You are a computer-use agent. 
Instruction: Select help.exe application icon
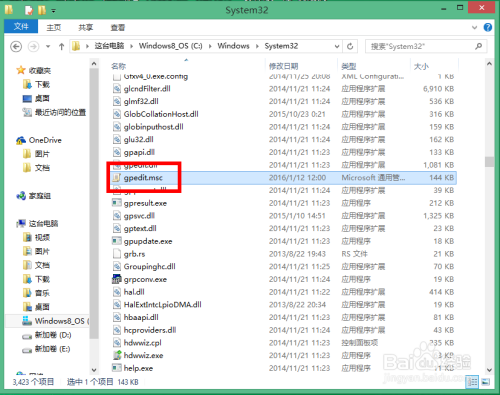pos(116,368)
